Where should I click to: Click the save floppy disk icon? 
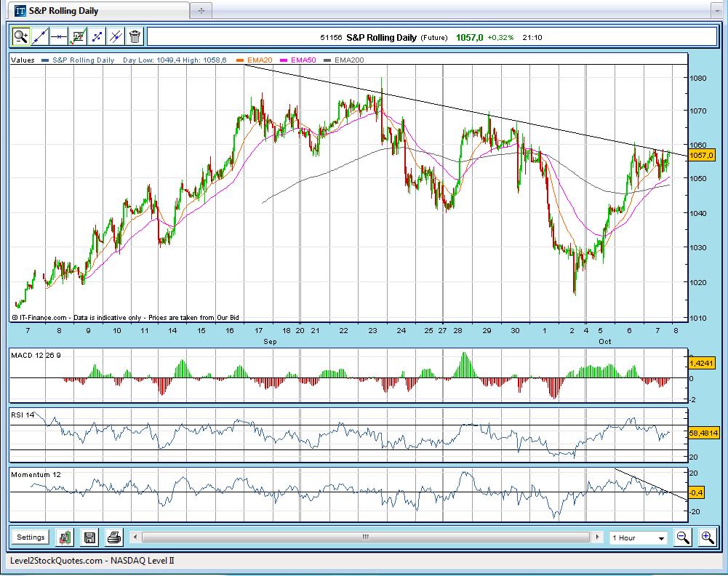[89, 537]
